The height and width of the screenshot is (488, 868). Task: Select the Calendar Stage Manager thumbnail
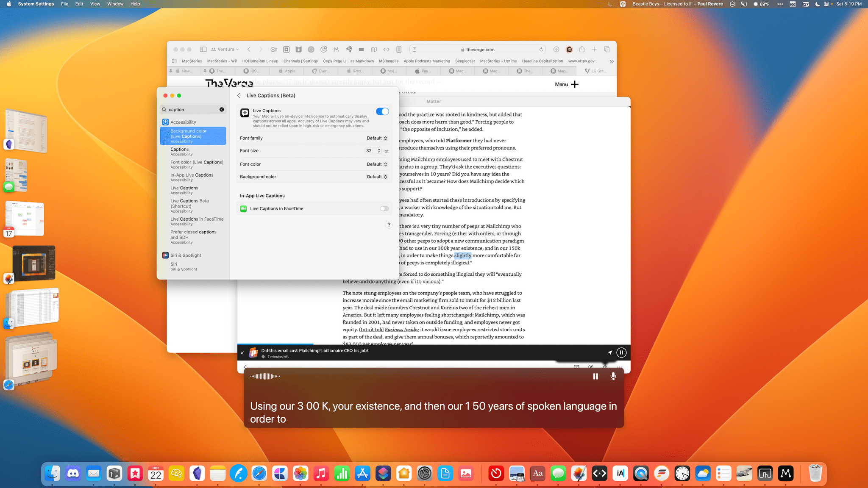tap(25, 219)
